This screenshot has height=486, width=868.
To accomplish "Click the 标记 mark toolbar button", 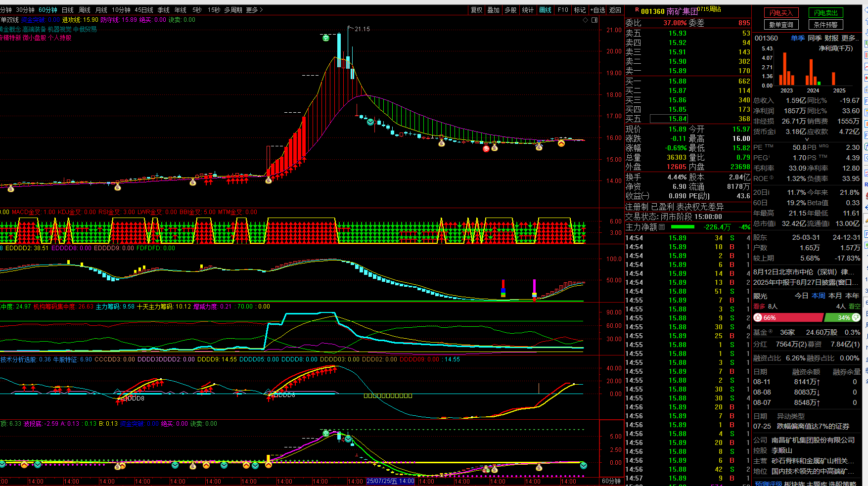I will click(580, 10).
